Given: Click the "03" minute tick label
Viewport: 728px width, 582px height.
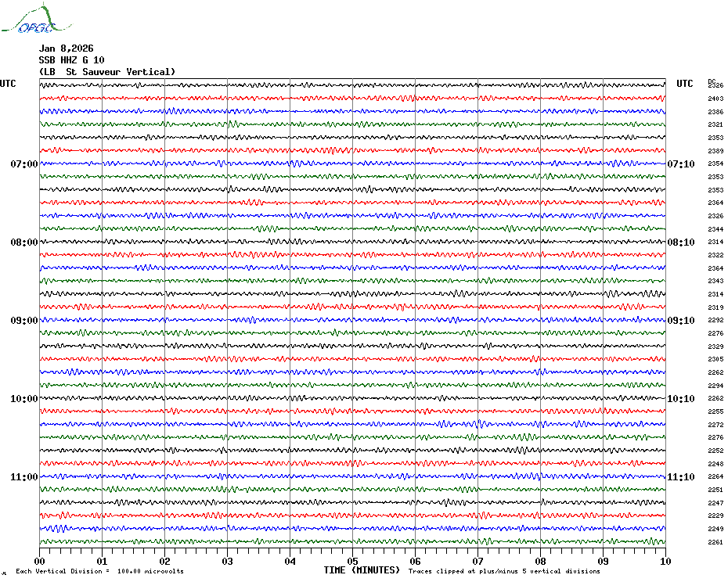Looking at the screenshot, I should [228, 562].
